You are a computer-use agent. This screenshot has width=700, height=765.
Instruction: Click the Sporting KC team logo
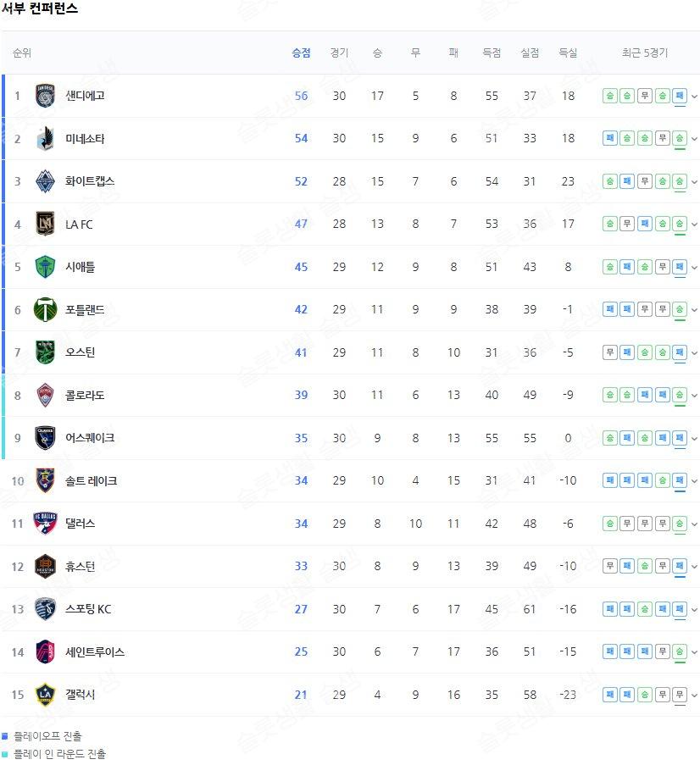[45, 609]
